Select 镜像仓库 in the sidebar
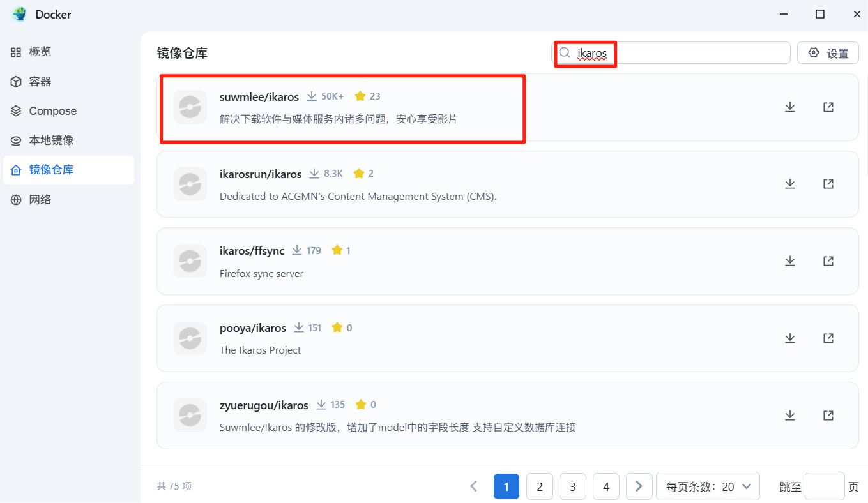 [x=68, y=170]
